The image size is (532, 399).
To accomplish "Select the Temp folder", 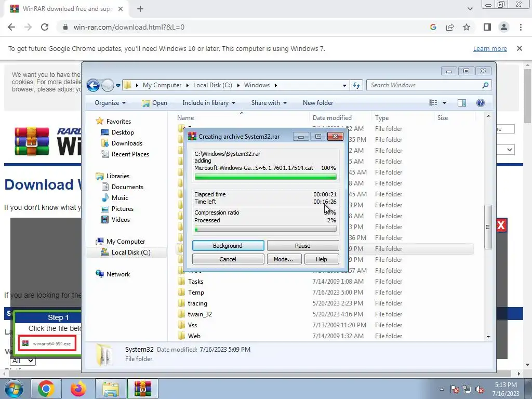I will point(196,292).
